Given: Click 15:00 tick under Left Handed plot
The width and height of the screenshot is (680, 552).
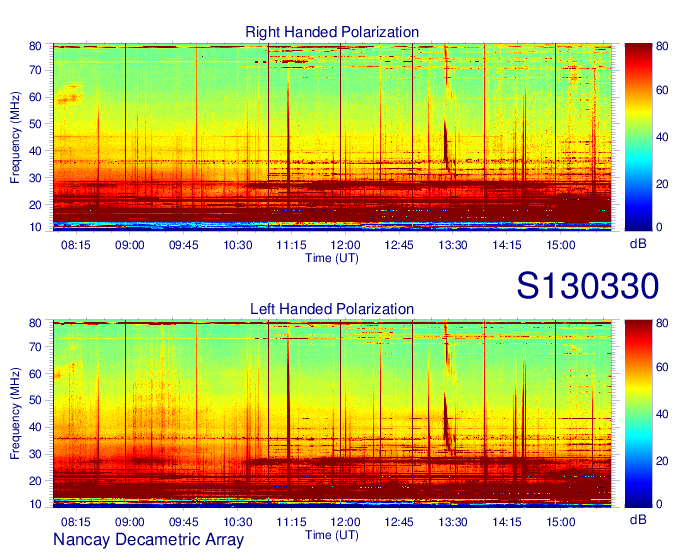Looking at the screenshot, I should [x=561, y=522].
